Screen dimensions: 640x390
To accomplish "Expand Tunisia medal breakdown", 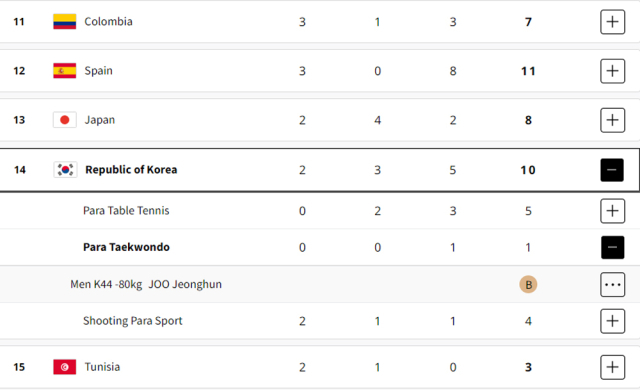I will tap(612, 367).
